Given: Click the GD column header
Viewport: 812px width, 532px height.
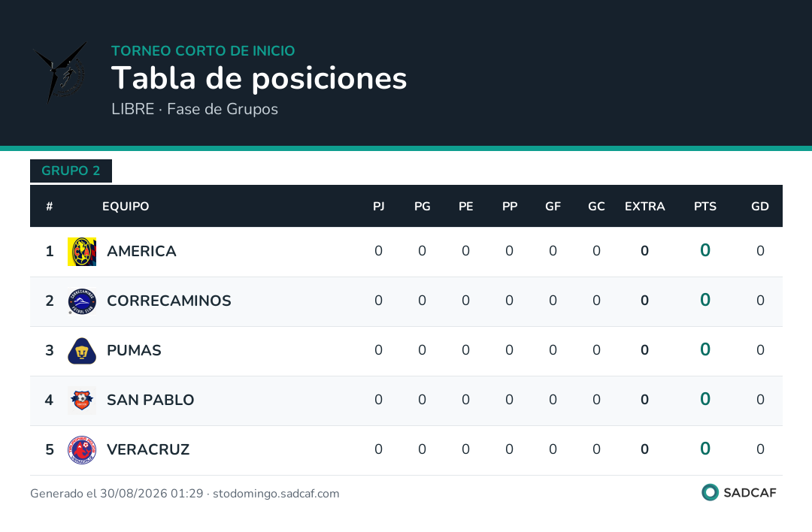Looking at the screenshot, I should 759,207.
